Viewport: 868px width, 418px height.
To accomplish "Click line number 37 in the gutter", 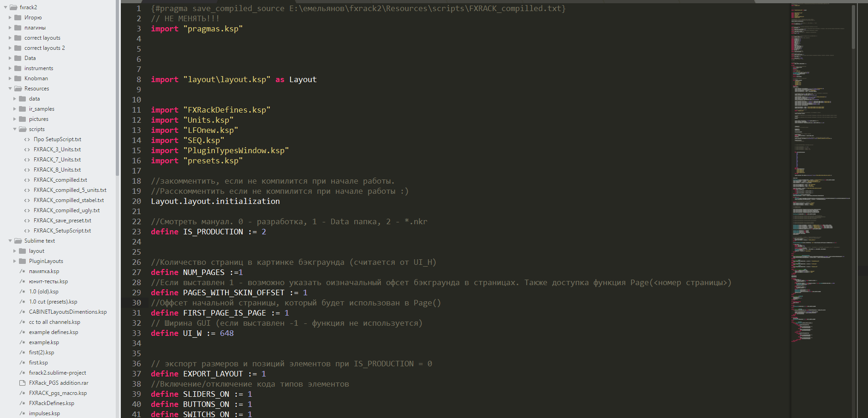I will [x=137, y=374].
